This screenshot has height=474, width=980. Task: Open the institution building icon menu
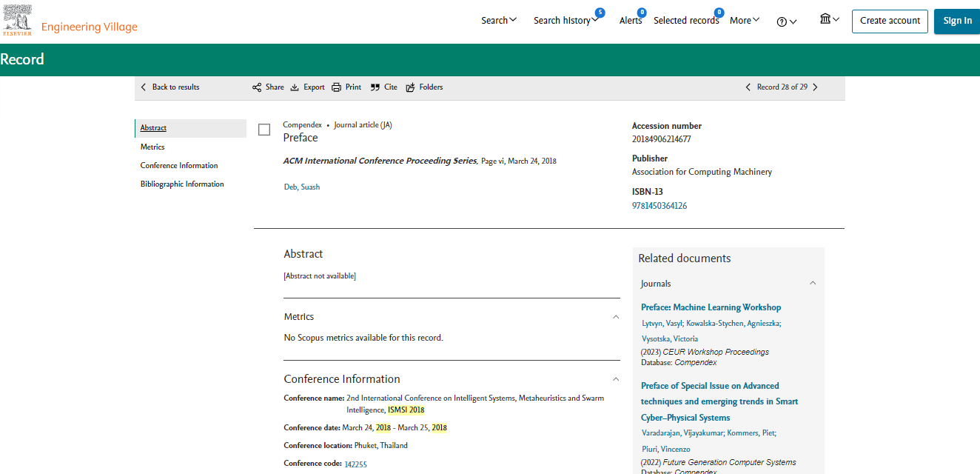(830, 19)
